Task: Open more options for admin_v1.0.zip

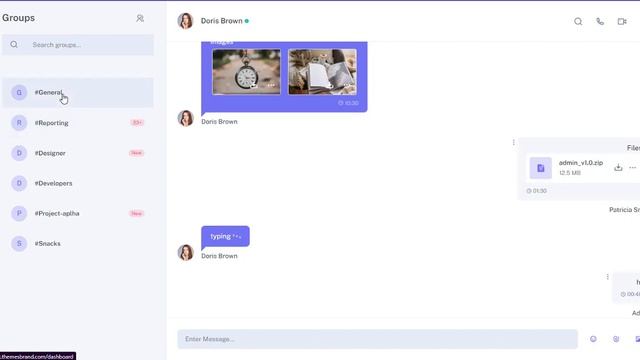Action: (632, 167)
